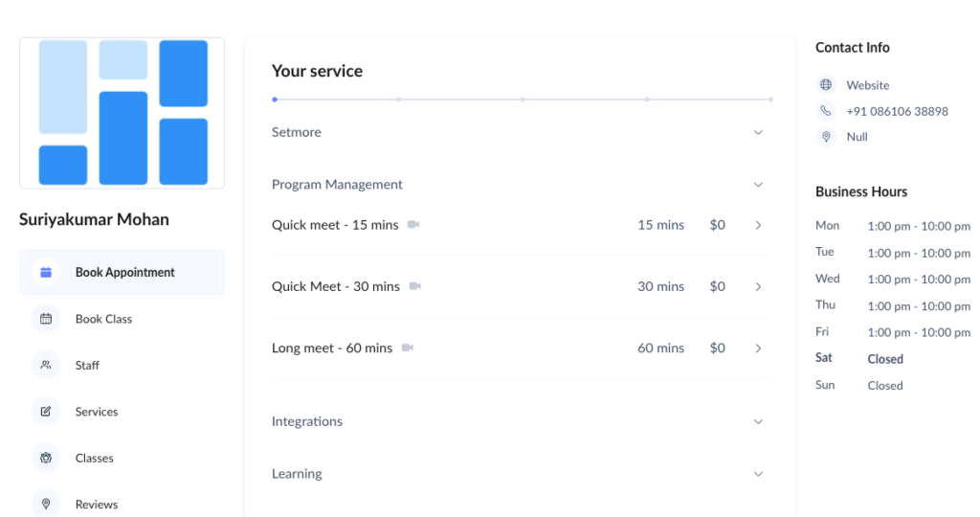Click the Suriyakumar Mohan name heading
The image size is (980, 517).
94,219
